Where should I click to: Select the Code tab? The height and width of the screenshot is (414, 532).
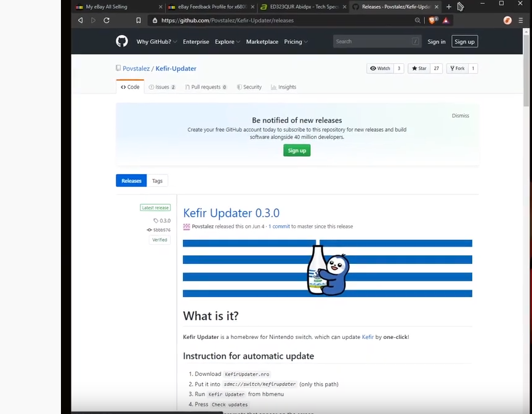point(130,87)
